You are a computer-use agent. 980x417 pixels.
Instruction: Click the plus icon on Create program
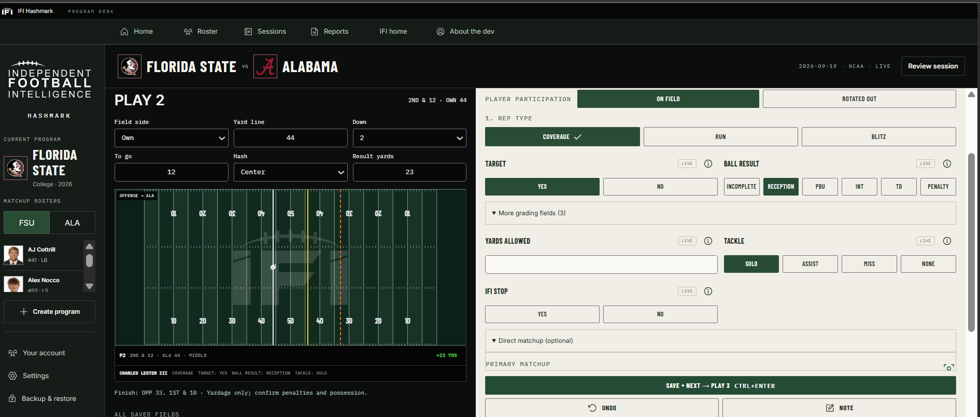click(23, 312)
